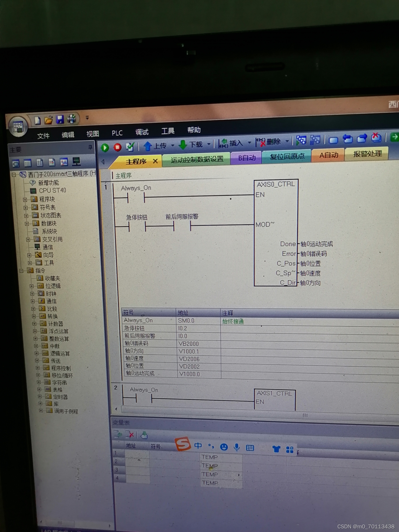This screenshot has width=399, height=532.
Task: Click the Sogou IME microphone icon
Action: [237, 447]
